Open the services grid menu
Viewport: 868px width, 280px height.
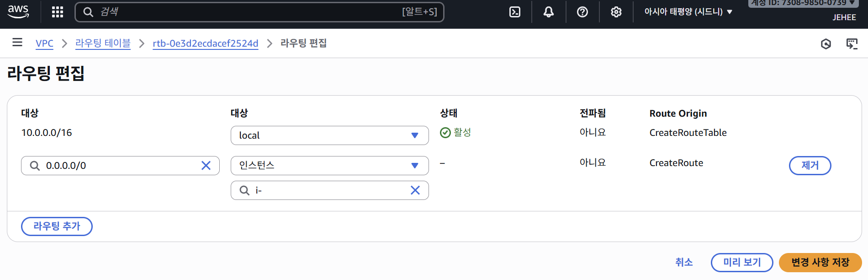(x=58, y=12)
